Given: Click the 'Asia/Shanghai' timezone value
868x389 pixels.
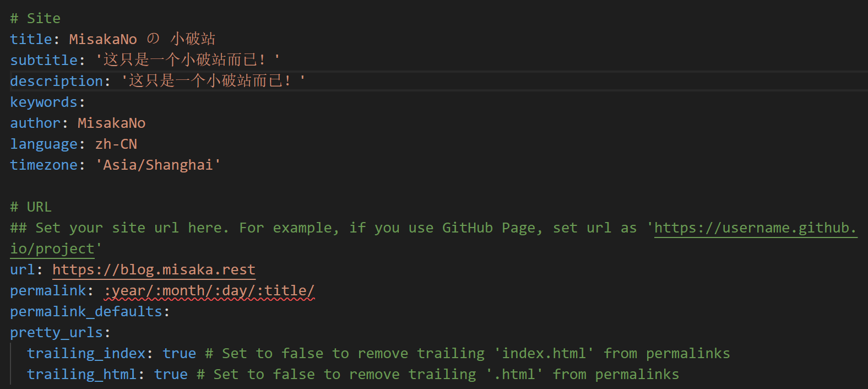Looking at the screenshot, I should coord(158,165).
